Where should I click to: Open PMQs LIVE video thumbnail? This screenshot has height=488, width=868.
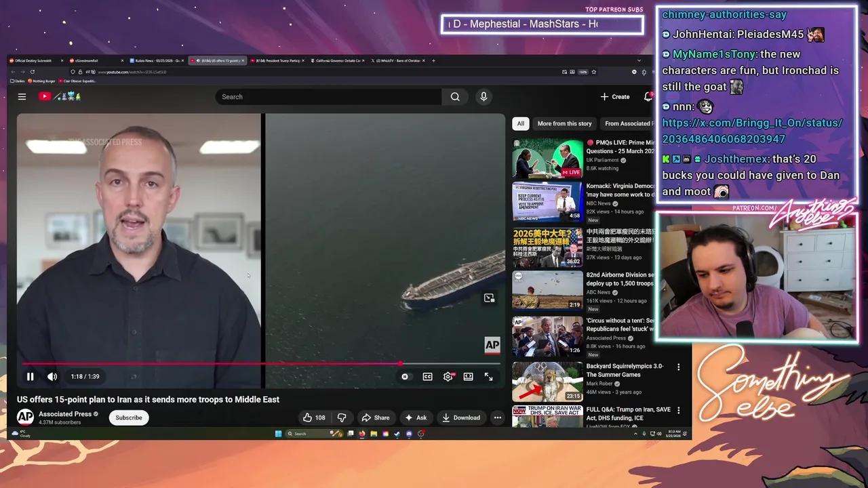pyautogui.click(x=547, y=158)
